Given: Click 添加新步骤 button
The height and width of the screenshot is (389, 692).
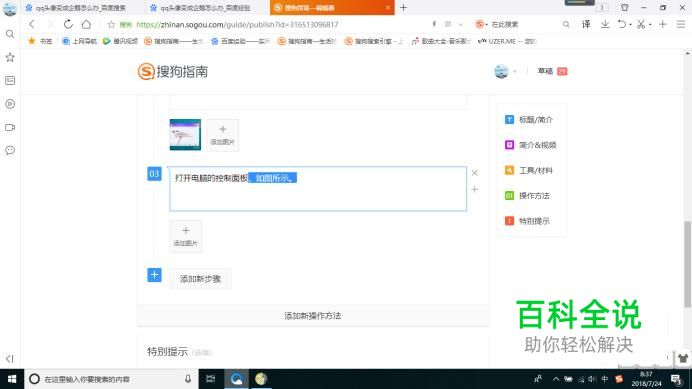Looking at the screenshot, I should point(200,279).
